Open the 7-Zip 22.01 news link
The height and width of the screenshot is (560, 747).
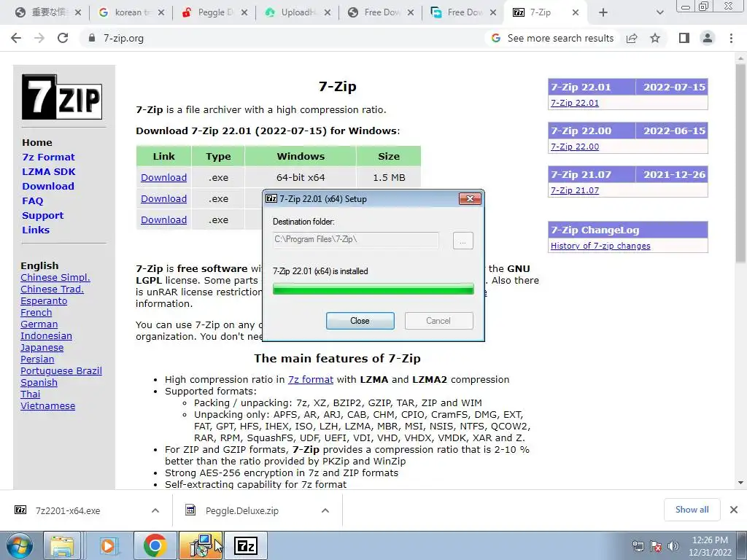pos(575,103)
